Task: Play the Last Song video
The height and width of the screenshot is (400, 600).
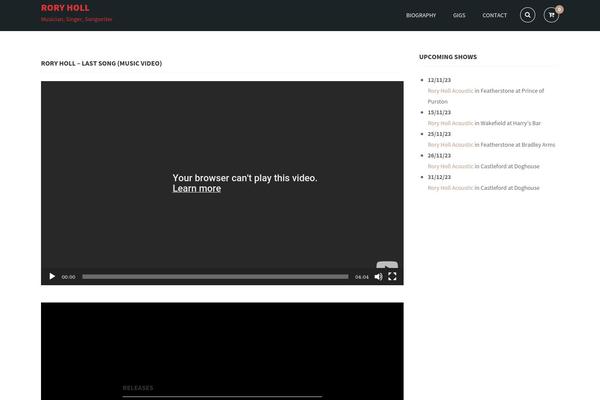Action: [52, 276]
